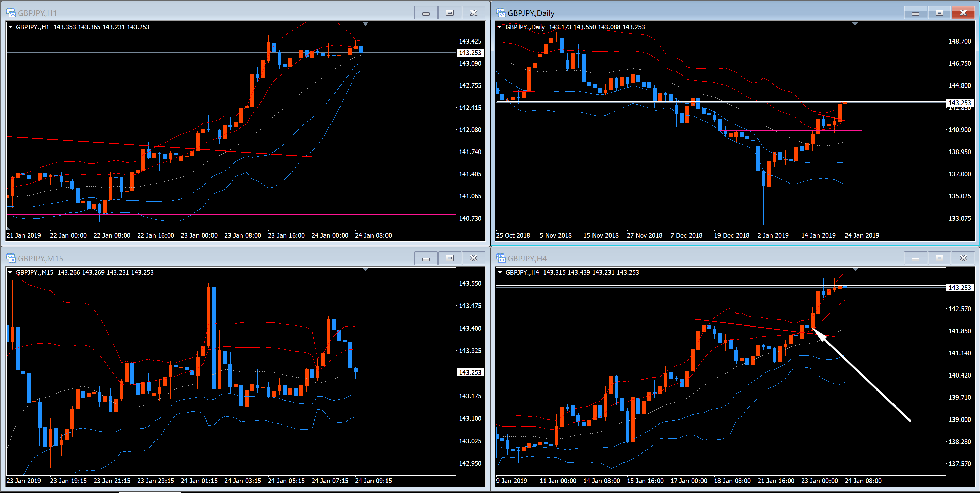Click the GBPJPY,H1 chart window icon
The image size is (980, 493).
[x=11, y=13]
